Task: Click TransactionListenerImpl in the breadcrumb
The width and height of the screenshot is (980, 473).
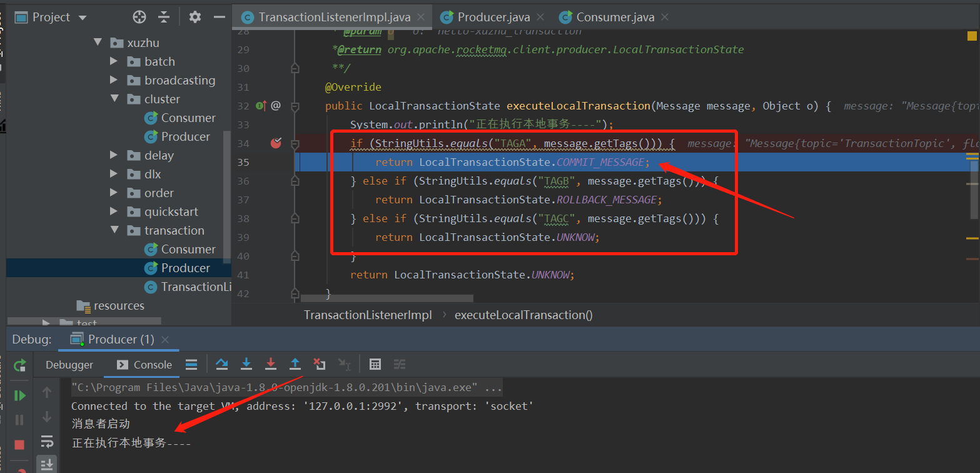Action: [x=368, y=315]
